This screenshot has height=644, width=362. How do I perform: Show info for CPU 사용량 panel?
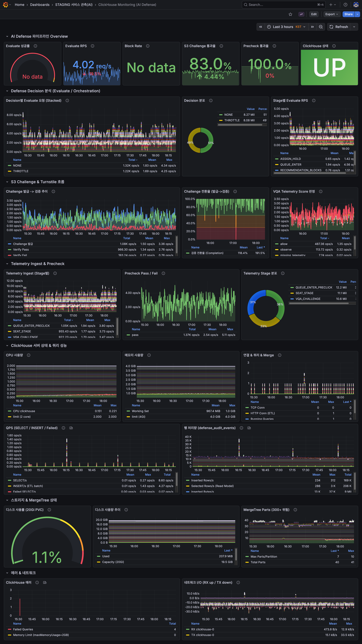click(29, 355)
